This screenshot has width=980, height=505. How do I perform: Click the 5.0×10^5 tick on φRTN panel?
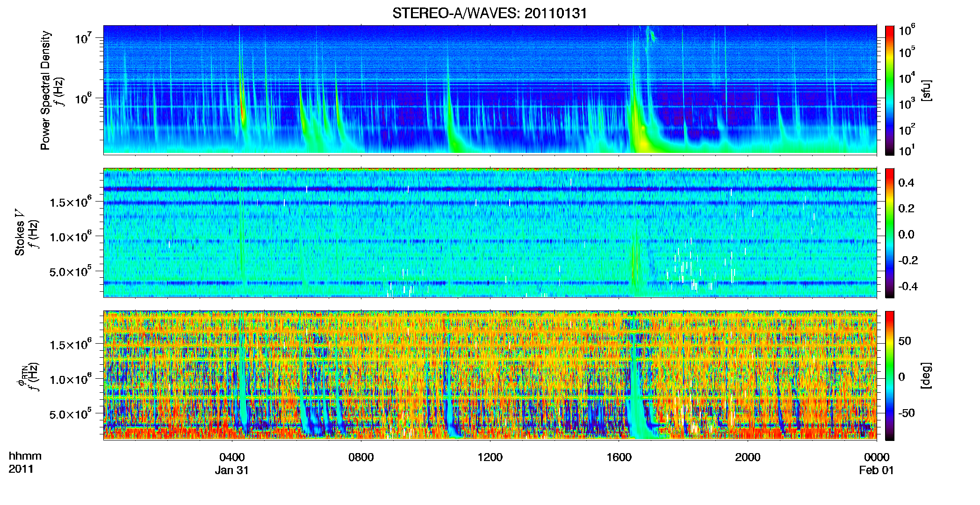pyautogui.click(x=71, y=414)
